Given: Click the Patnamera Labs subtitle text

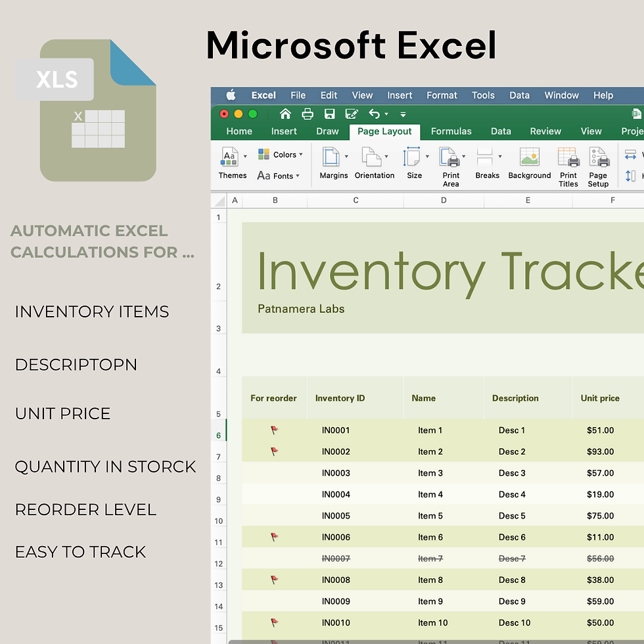Looking at the screenshot, I should point(301,309).
